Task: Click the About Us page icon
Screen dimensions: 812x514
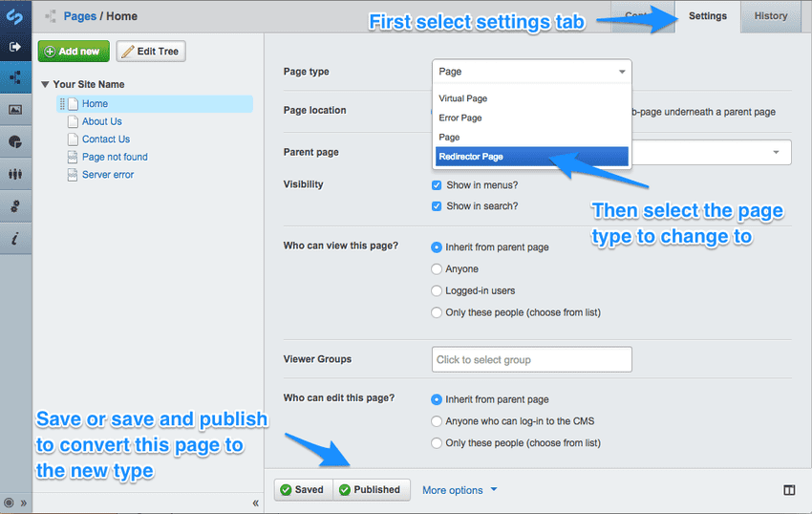Action: pos(73,121)
